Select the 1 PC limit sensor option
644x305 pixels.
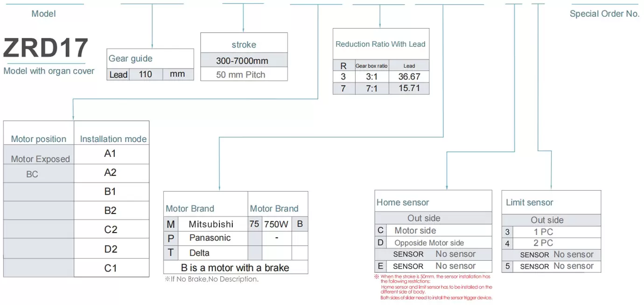tap(543, 232)
